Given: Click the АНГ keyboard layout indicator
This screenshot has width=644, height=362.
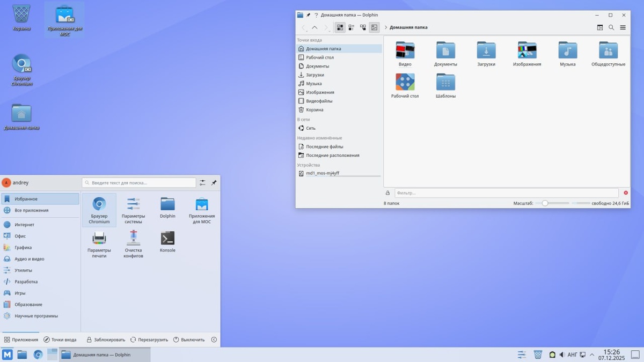Looking at the screenshot, I should (572, 354).
